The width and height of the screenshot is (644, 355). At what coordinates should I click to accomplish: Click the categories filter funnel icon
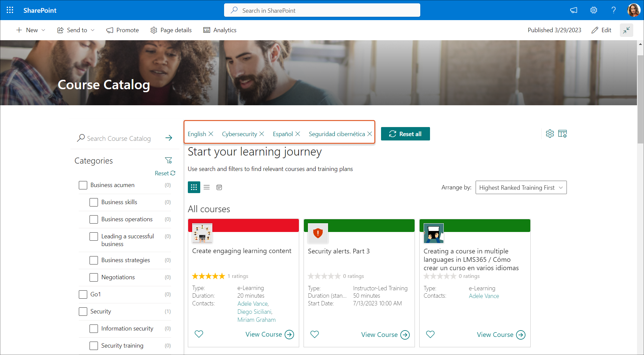point(168,161)
